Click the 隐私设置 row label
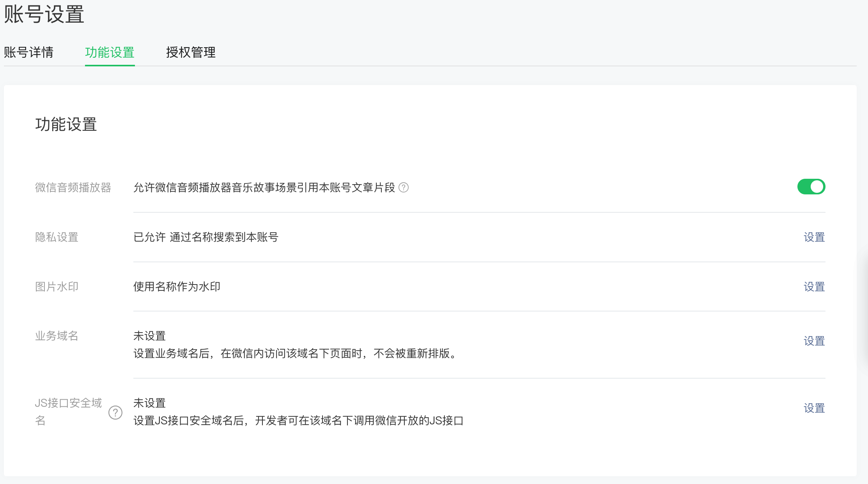This screenshot has width=868, height=484. (x=57, y=237)
